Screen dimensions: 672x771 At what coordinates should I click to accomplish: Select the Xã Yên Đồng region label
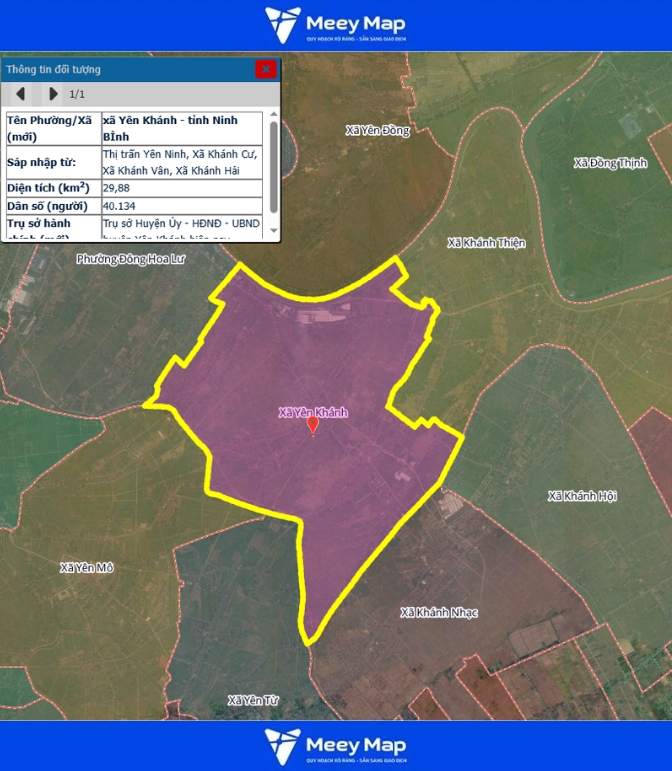[378, 130]
